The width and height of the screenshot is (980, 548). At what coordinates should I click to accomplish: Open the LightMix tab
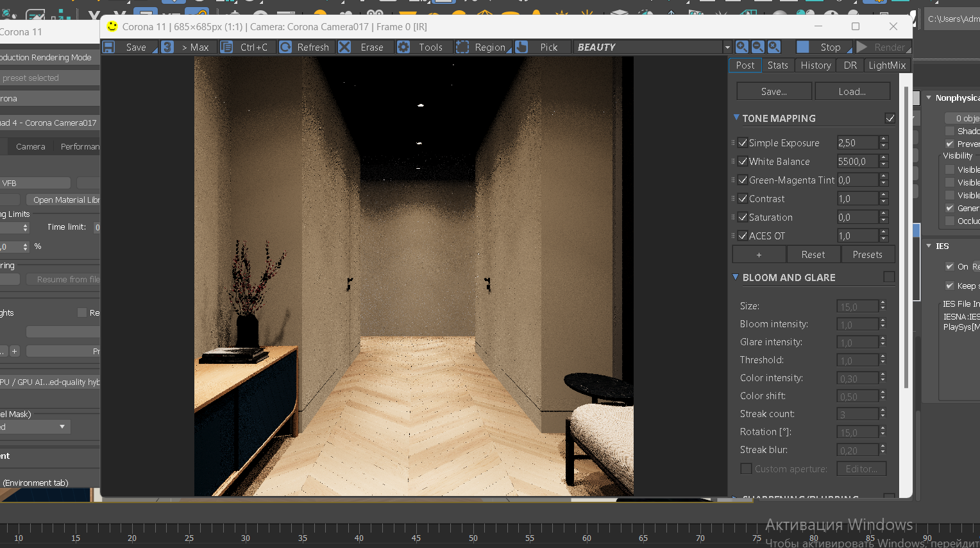point(887,65)
